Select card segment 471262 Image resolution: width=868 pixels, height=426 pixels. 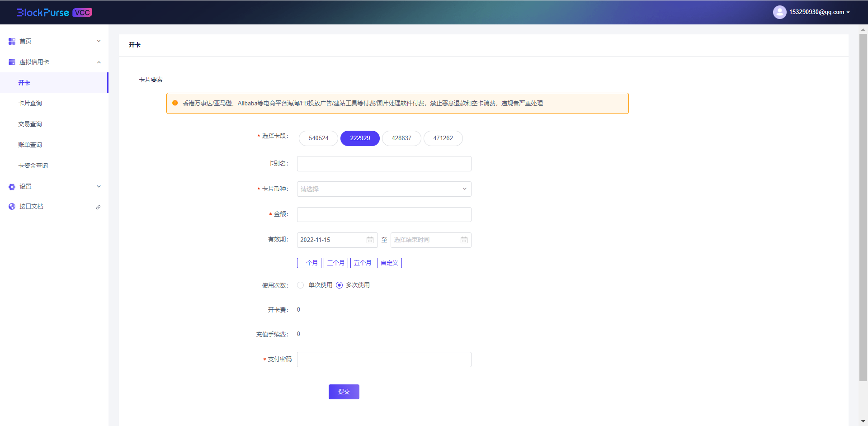click(443, 138)
